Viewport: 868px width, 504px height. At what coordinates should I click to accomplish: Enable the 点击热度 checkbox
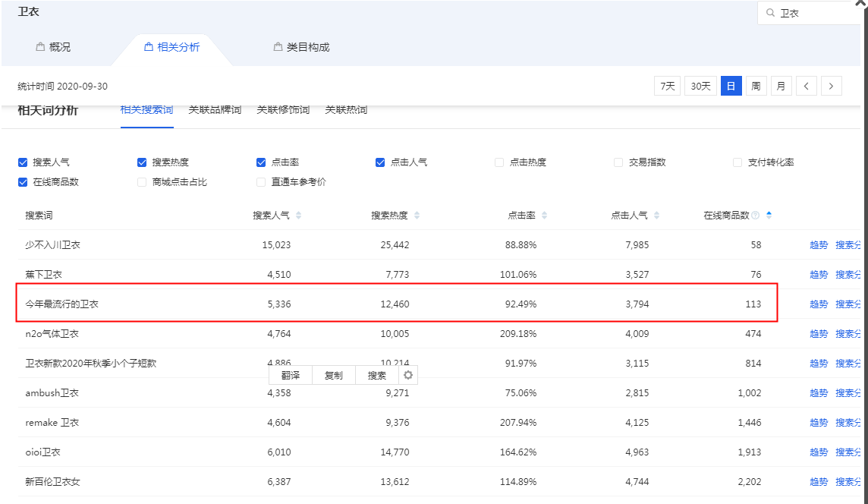pyautogui.click(x=499, y=162)
